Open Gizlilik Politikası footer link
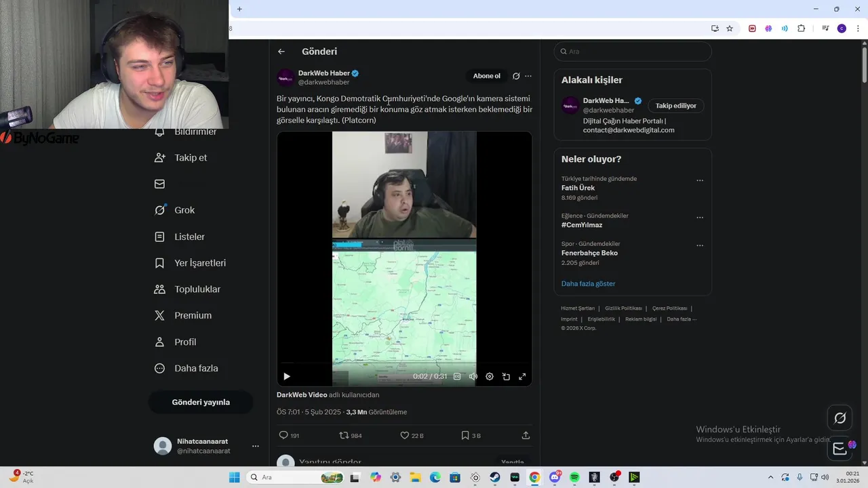 [x=623, y=308]
